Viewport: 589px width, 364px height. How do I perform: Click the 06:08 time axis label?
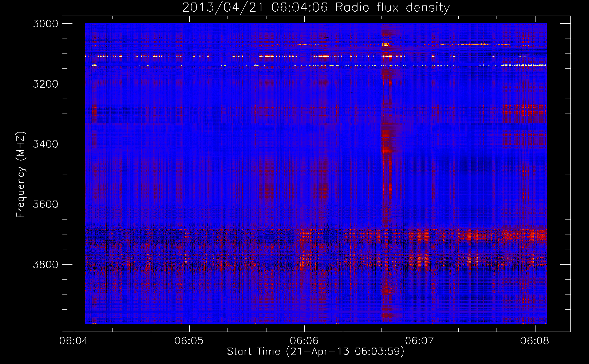coord(535,341)
